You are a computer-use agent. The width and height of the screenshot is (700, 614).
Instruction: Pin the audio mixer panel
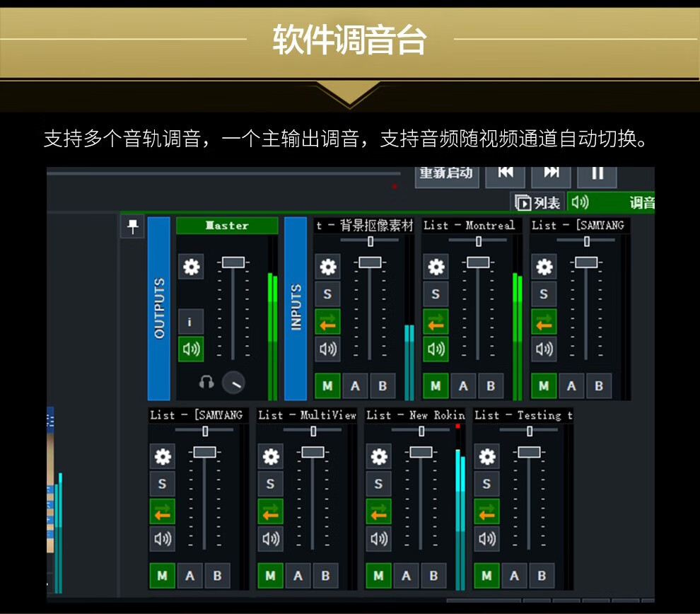132,226
